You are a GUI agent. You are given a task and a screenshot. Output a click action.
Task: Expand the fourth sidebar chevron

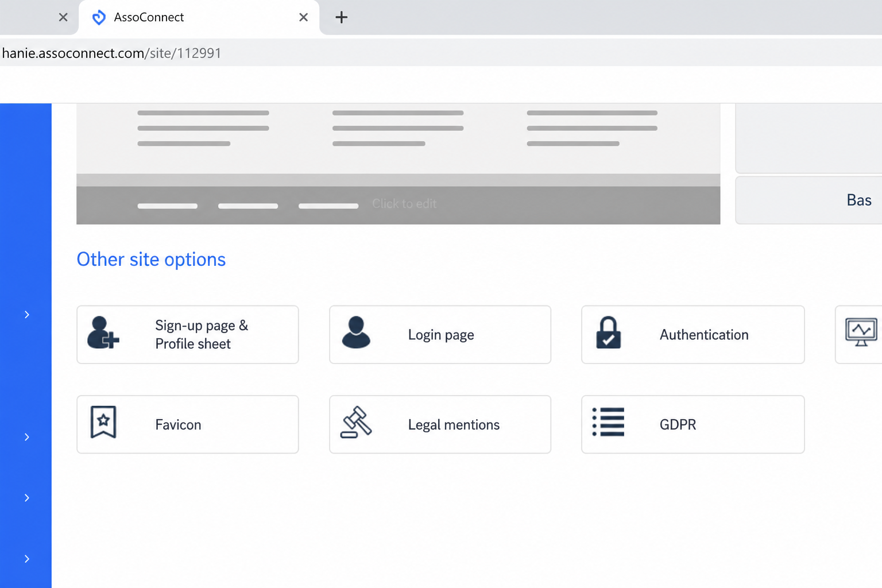26,559
